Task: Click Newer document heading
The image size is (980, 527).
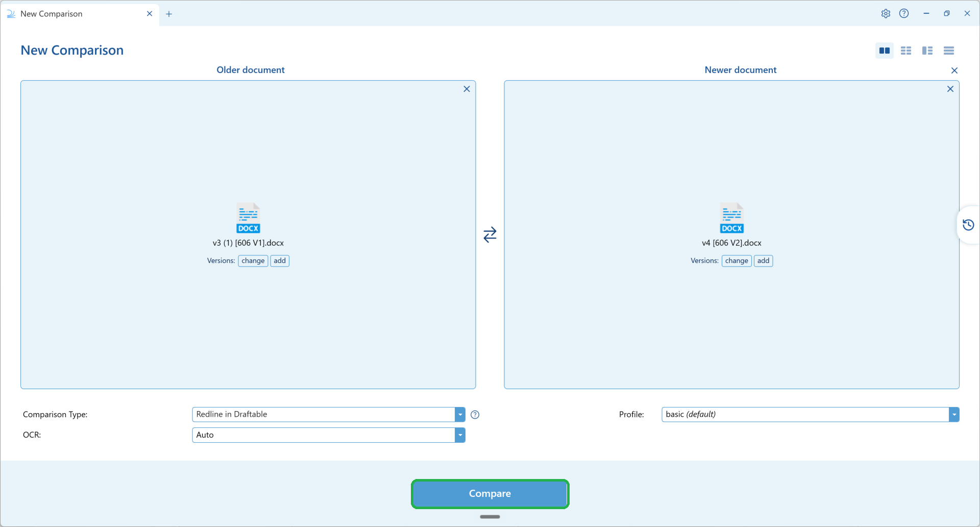Action: [x=741, y=70]
